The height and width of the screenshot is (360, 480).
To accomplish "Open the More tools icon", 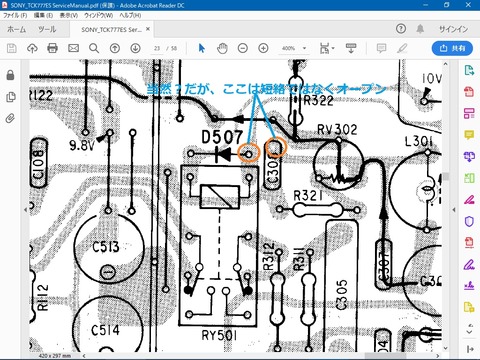I will [469, 307].
